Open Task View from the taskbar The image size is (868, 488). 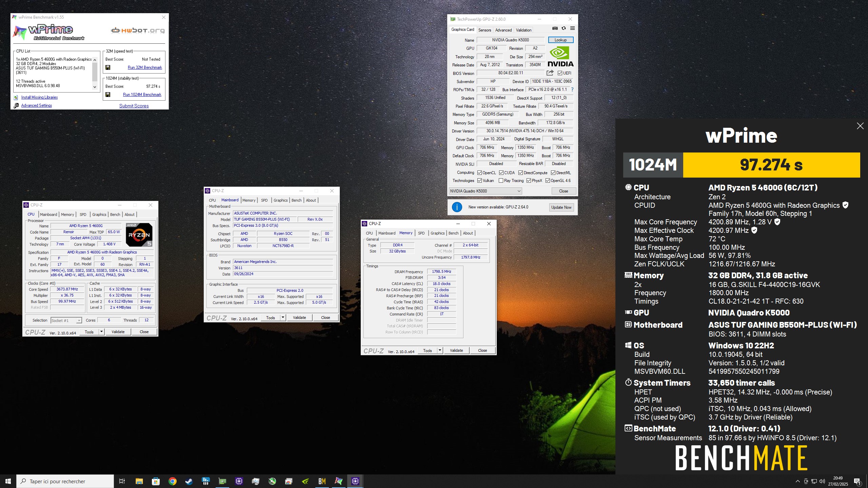[x=122, y=481]
